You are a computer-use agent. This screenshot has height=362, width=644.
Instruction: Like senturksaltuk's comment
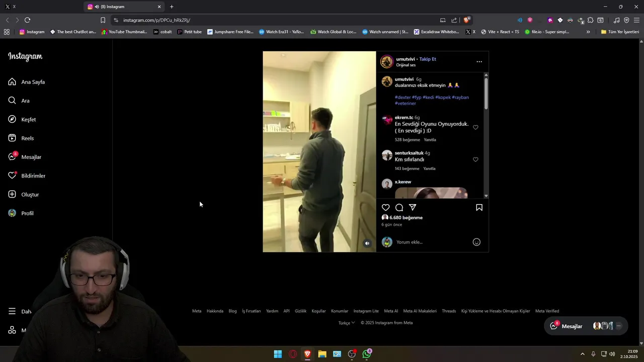click(475, 159)
